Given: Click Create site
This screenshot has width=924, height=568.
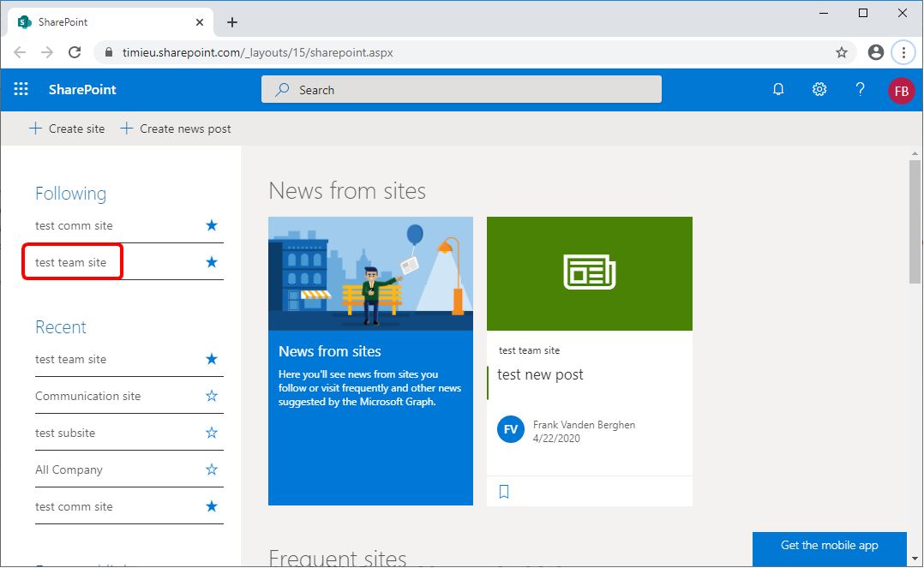Looking at the screenshot, I should 67,129.
